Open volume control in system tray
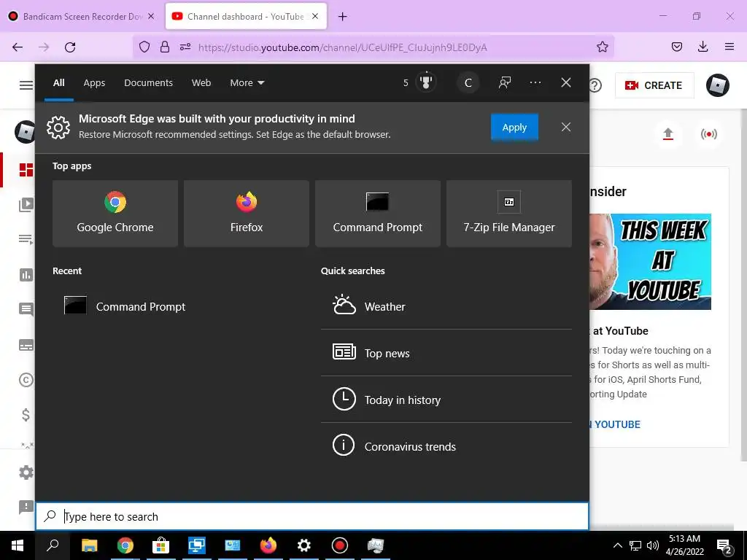 [653, 545]
